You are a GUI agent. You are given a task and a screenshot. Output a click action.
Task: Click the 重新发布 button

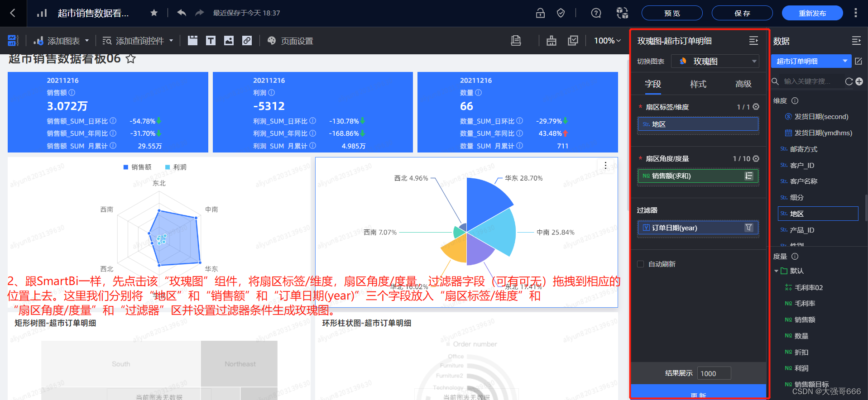coord(812,13)
